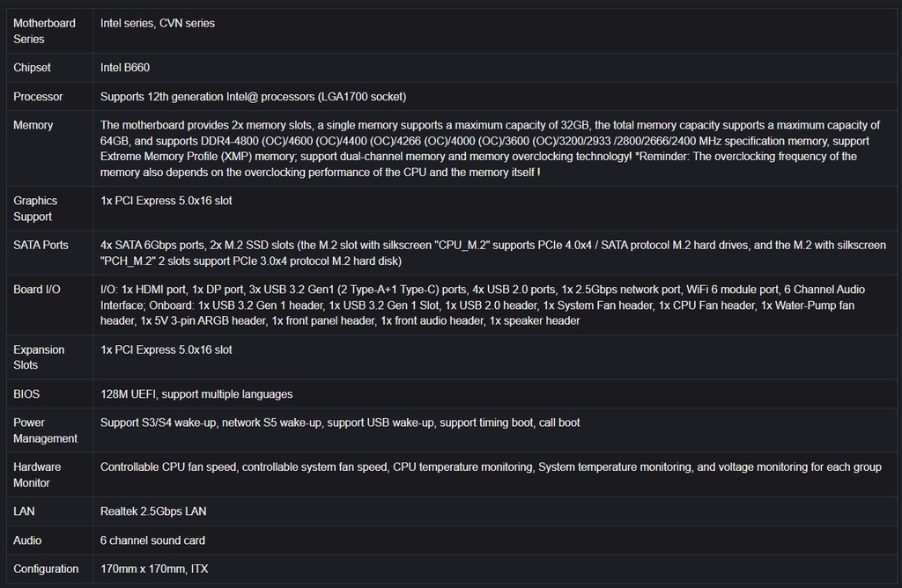Screen dimensions: 902x588
Task: Click the Motherboard Series row label
Action: click(44, 31)
